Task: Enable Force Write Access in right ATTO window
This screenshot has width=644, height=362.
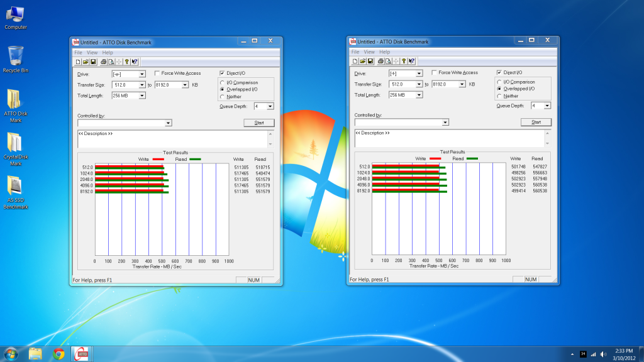Action: pos(434,72)
